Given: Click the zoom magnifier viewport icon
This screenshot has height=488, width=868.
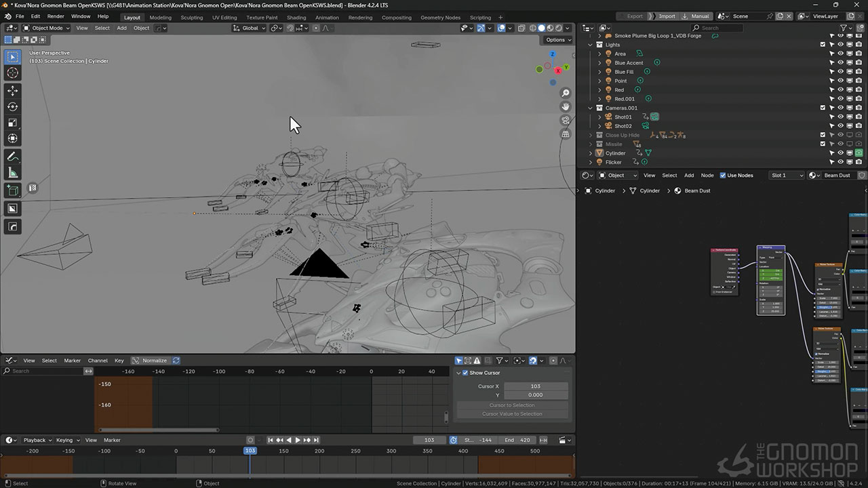Looking at the screenshot, I should pyautogui.click(x=566, y=93).
